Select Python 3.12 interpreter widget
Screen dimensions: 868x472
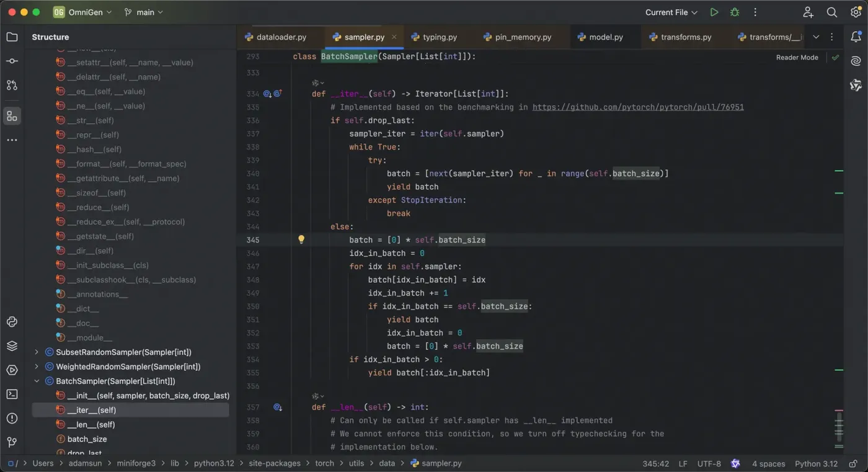pyautogui.click(x=816, y=463)
